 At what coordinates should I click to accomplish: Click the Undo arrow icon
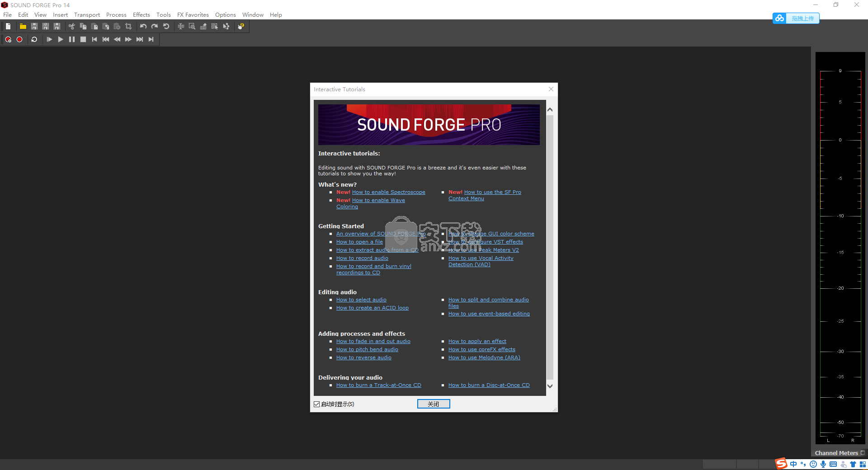click(143, 26)
